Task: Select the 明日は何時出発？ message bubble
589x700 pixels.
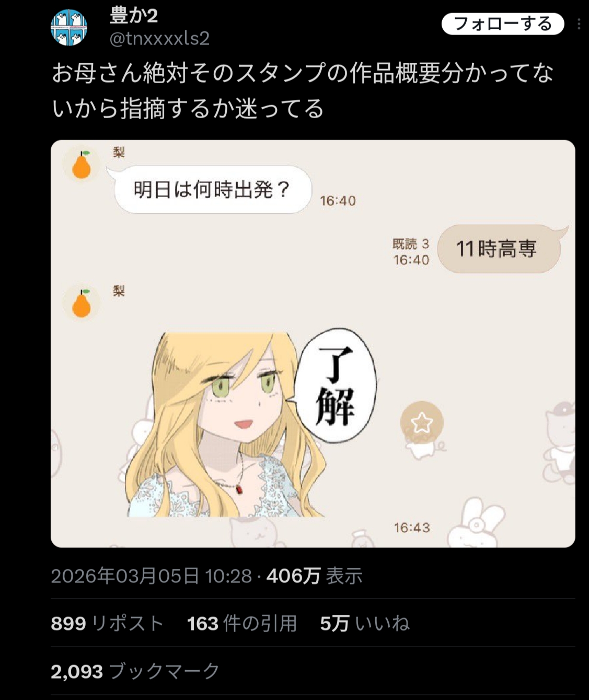Action: pos(212,190)
